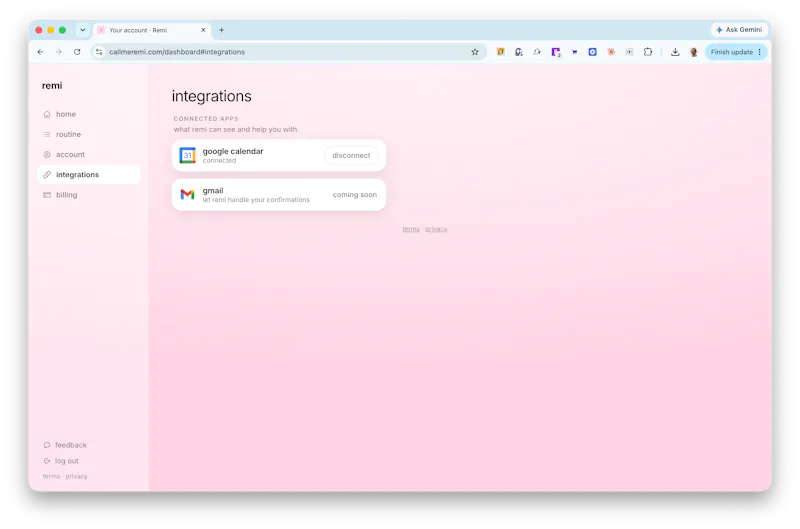The height and width of the screenshot is (529, 800).
Task: Click the Google Calendar app icon
Action: coord(187,155)
